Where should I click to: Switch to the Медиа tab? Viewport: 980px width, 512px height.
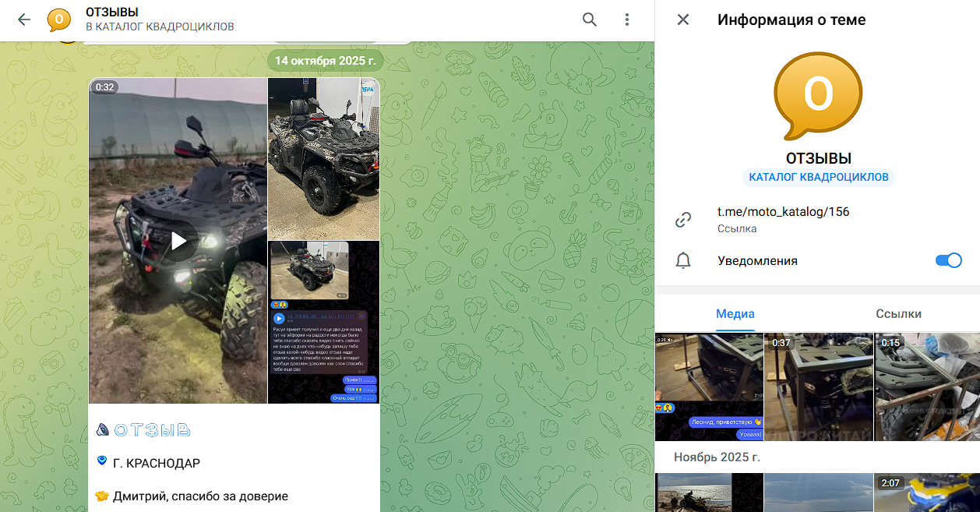[735, 313]
